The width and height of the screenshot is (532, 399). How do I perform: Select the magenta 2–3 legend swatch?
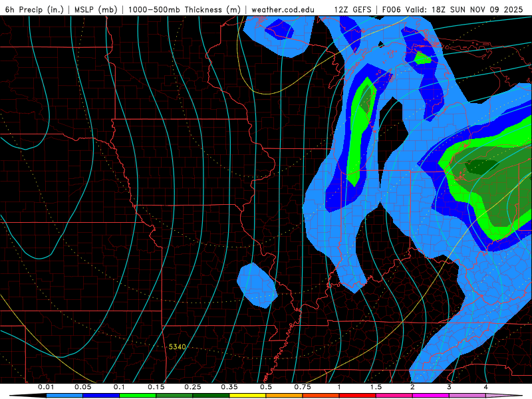[431, 396]
